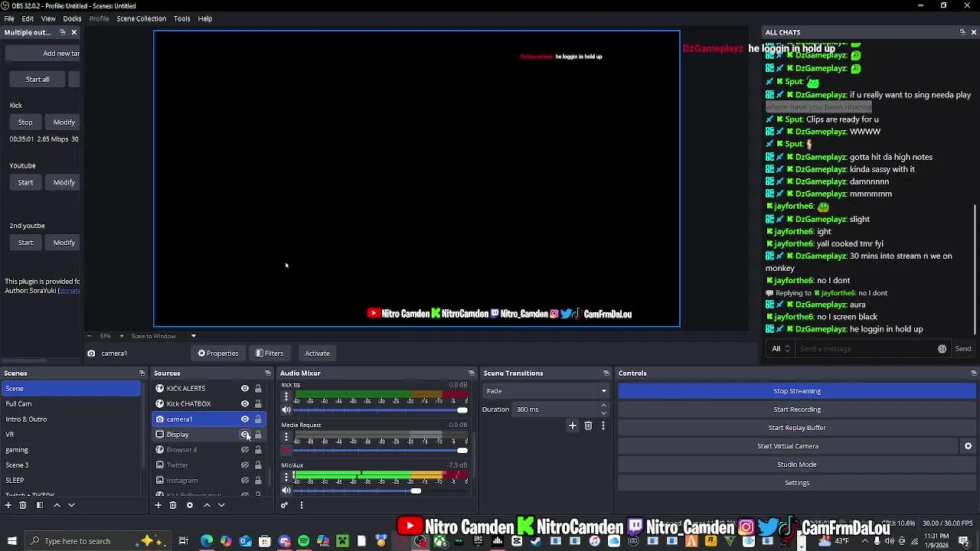Open Media Request channel options menu
The height and width of the screenshot is (551, 980).
click(286, 436)
